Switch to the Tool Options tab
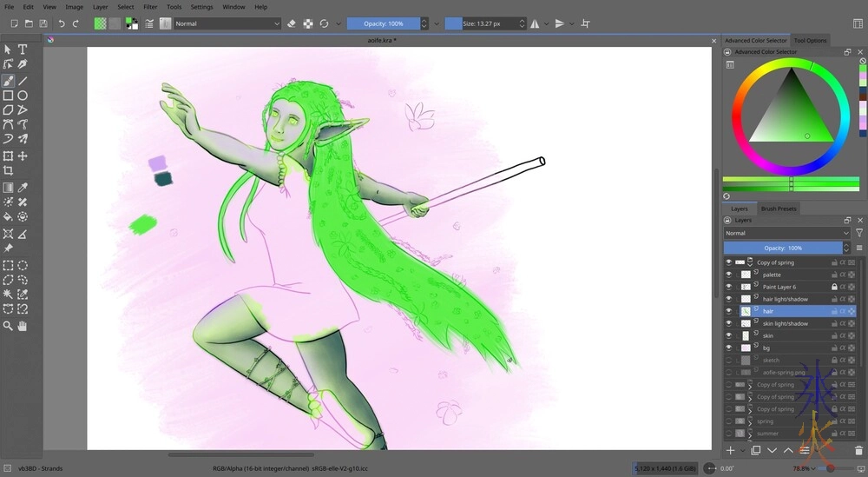 point(810,40)
